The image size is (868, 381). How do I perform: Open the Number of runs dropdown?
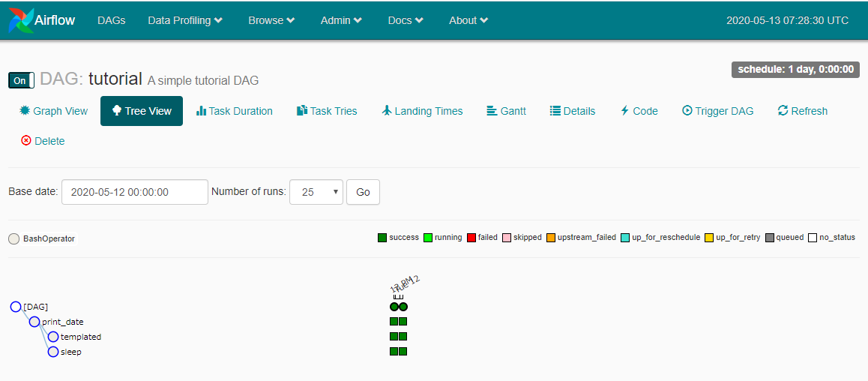(x=316, y=192)
